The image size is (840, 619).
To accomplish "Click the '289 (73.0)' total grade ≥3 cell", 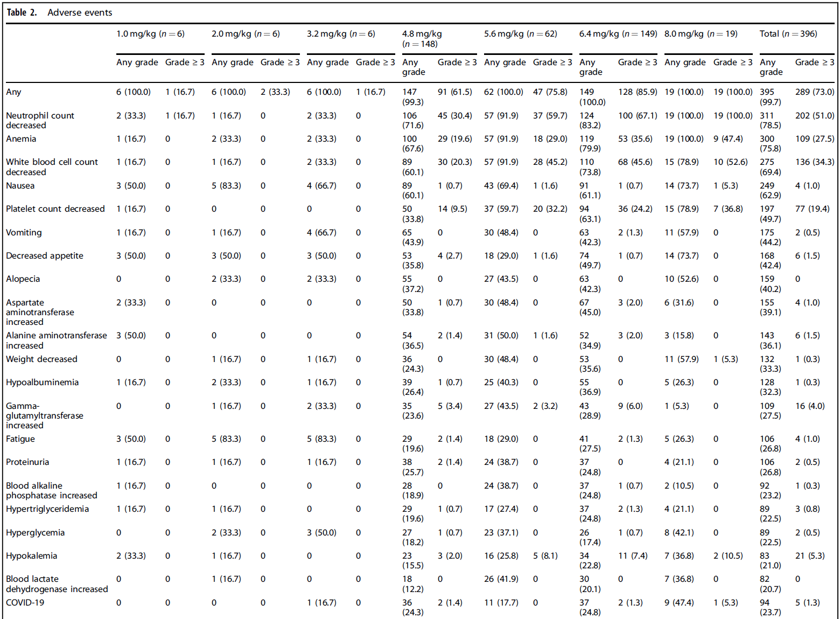I will (x=814, y=92).
